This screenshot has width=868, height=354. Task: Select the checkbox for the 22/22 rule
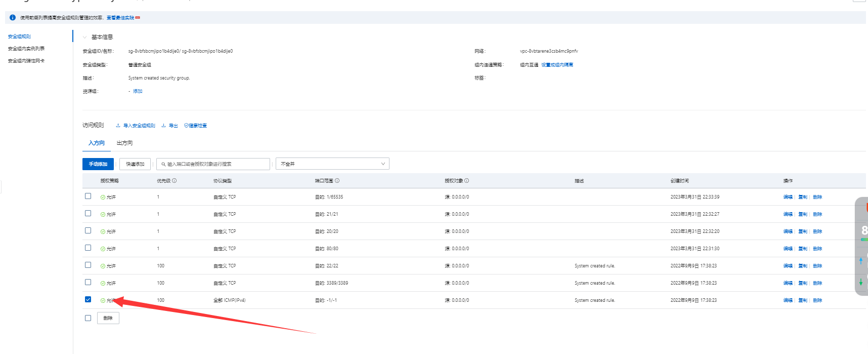point(88,265)
